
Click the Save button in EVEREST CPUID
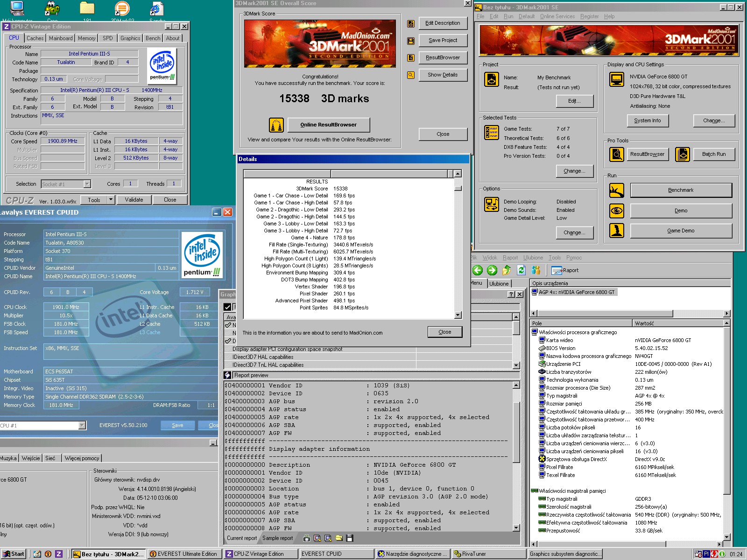[177, 425]
